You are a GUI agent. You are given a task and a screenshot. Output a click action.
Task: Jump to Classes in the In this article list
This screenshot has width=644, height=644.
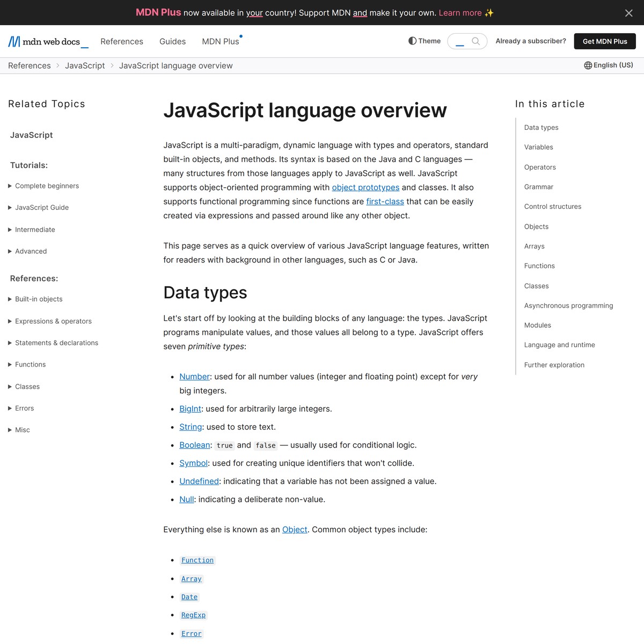(x=537, y=286)
